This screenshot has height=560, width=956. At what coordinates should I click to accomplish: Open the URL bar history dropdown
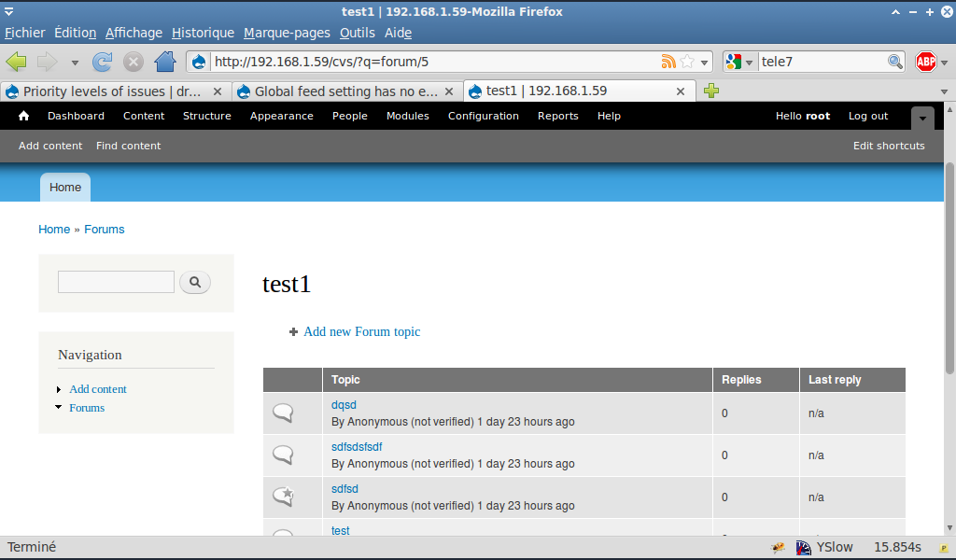click(704, 63)
